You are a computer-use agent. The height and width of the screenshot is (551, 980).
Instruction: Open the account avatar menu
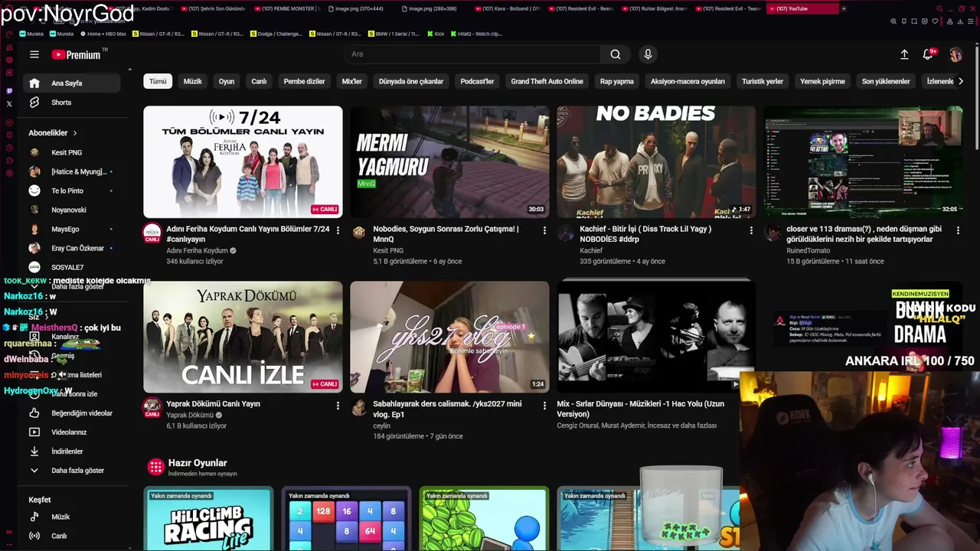click(955, 54)
